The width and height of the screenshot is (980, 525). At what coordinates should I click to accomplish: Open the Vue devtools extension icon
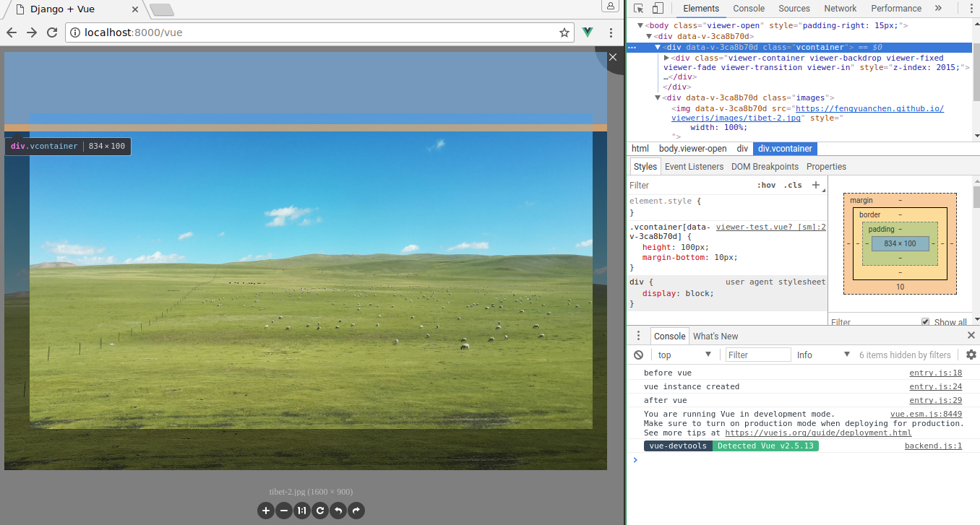pyautogui.click(x=587, y=32)
